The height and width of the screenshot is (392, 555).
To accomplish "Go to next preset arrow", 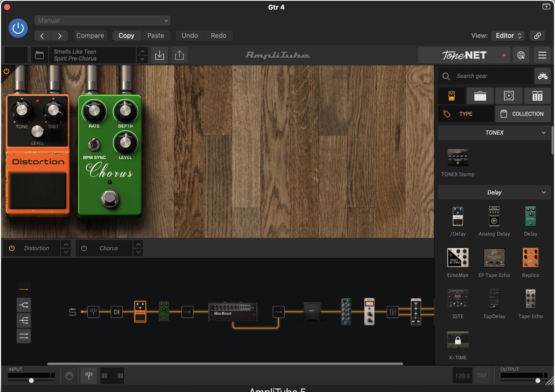I will pos(60,36).
